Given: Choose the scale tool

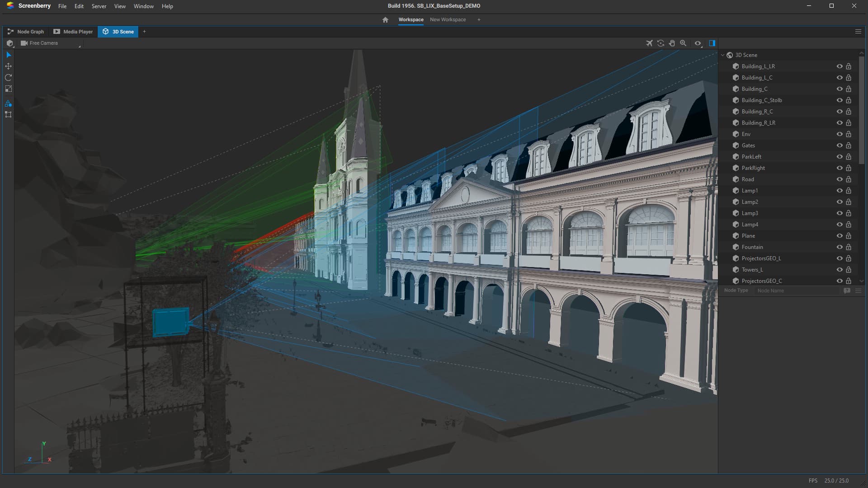Looking at the screenshot, I should click(x=8, y=89).
